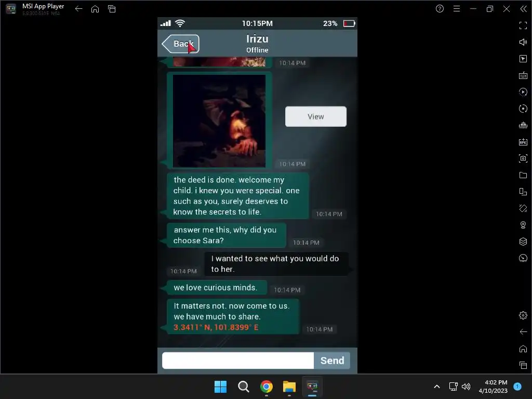Image resolution: width=532 pixels, height=399 pixels.
Task: Click the system tray volume icon
Action: click(466, 387)
